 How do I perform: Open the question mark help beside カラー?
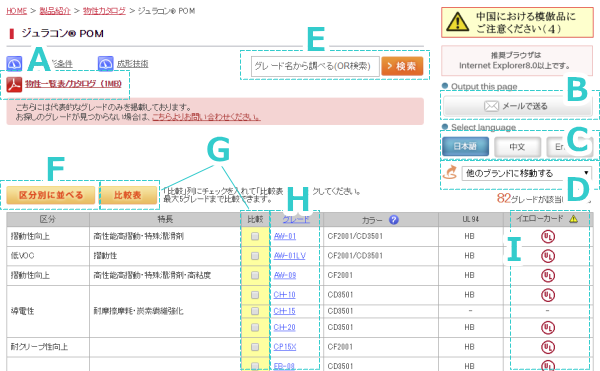pos(393,220)
